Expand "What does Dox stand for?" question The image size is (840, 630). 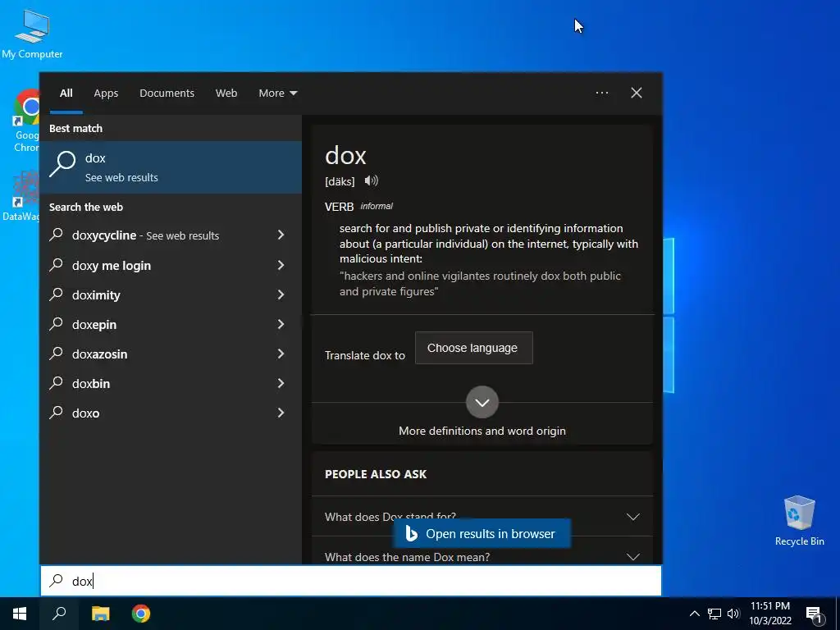pos(482,517)
